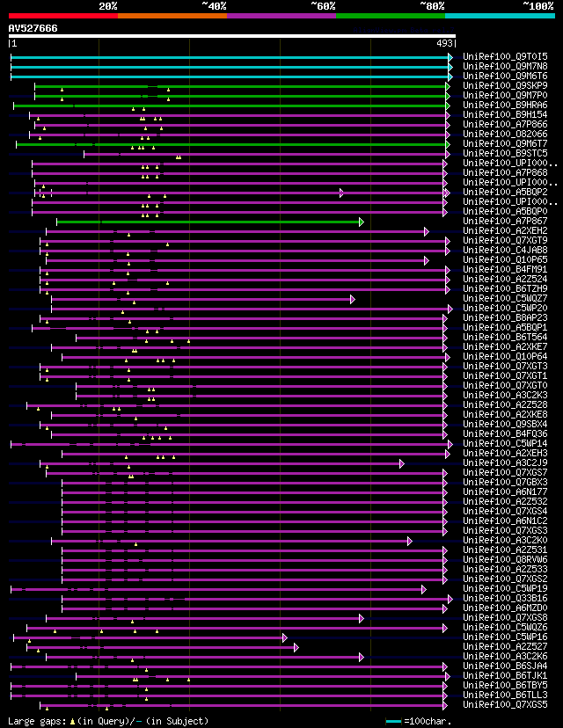This screenshot has width=563, height=728.
Task: Click hit label UniRef100_B6SJA4
Action: (x=505, y=666)
